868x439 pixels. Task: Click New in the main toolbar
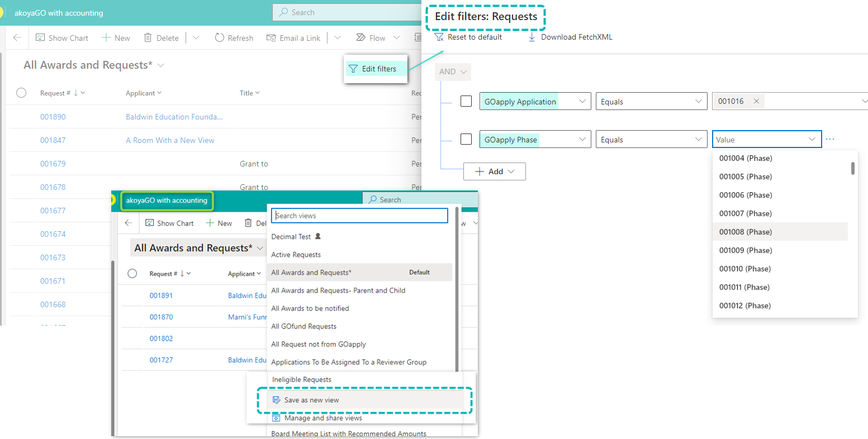[x=116, y=38]
